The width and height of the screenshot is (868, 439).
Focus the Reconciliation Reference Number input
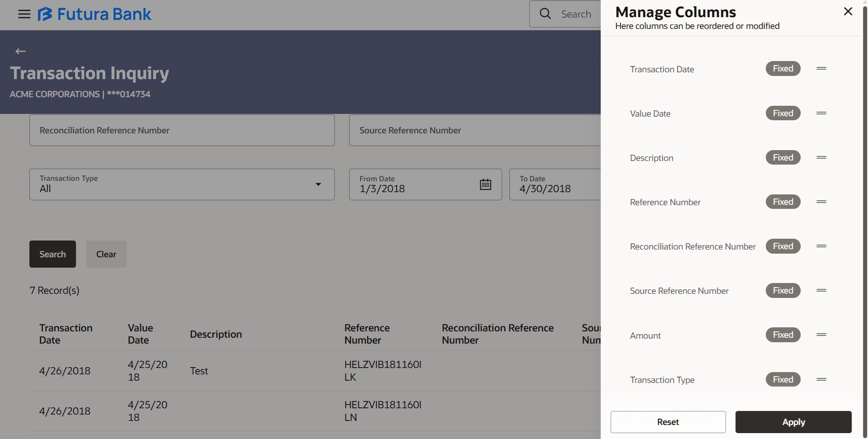coord(182,130)
